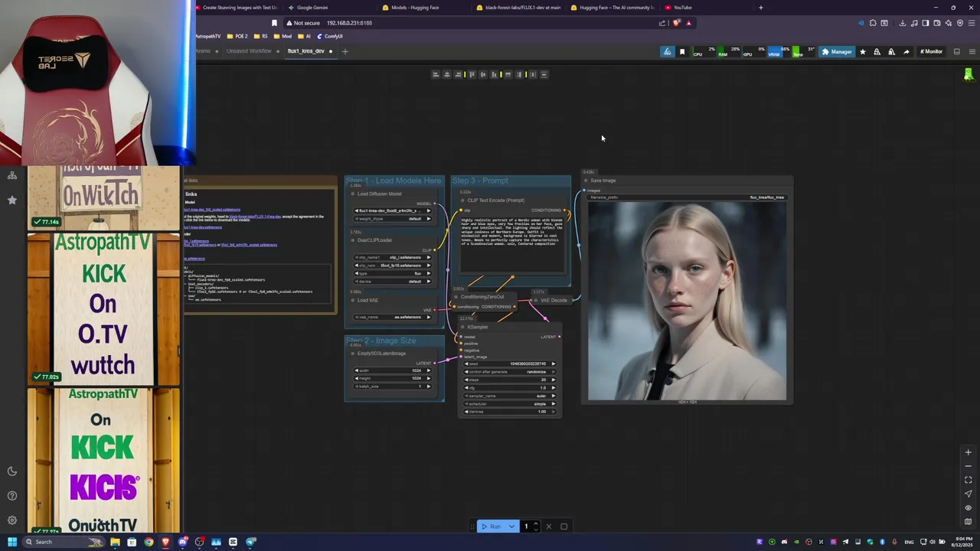Click the star favorites icon in toolbar
This screenshot has height=551, width=980.
pos(863,52)
